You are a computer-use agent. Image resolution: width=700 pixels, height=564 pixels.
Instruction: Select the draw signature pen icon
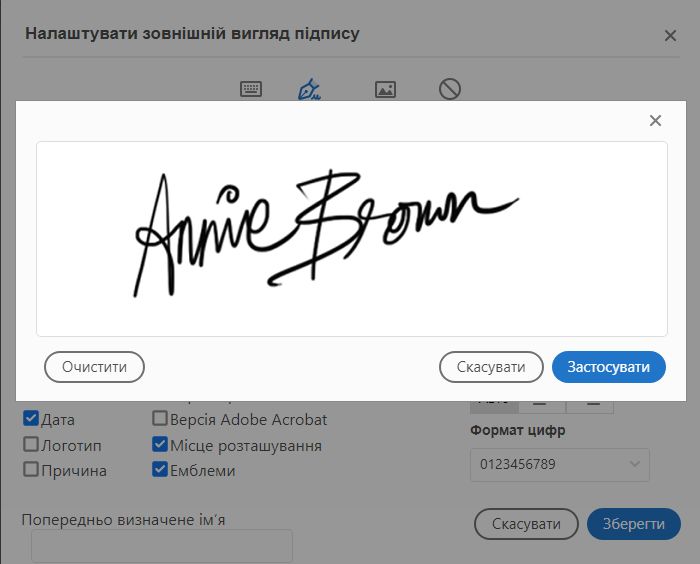[309, 89]
